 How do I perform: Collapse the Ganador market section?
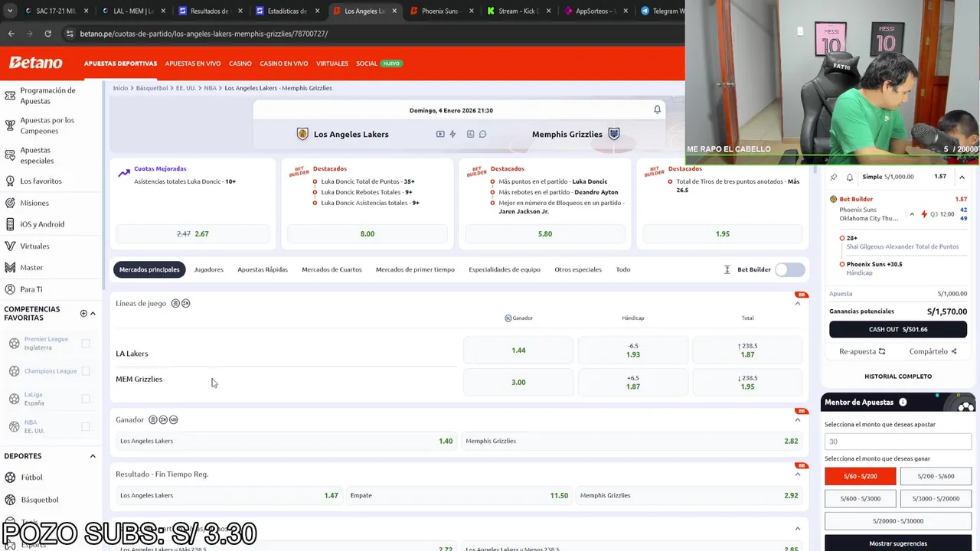797,419
